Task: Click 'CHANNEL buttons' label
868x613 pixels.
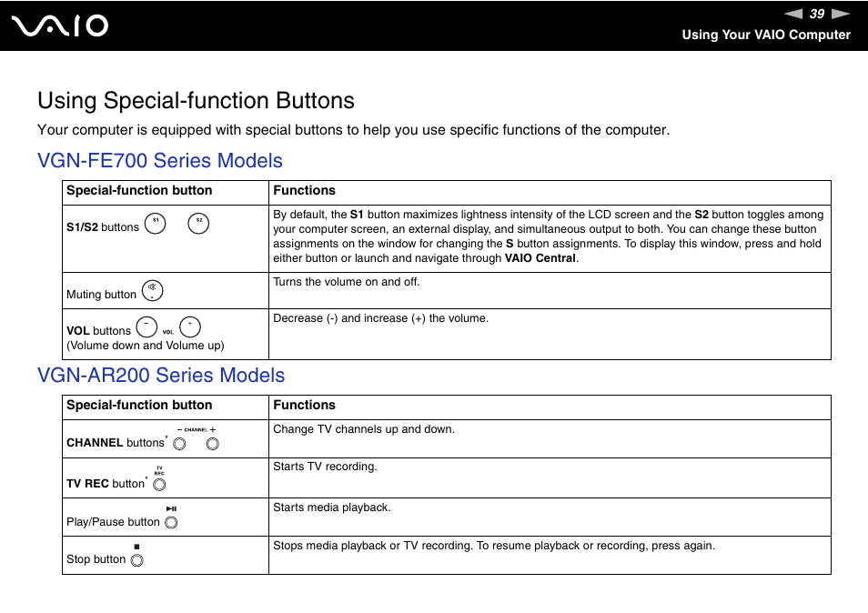Action: (x=116, y=443)
